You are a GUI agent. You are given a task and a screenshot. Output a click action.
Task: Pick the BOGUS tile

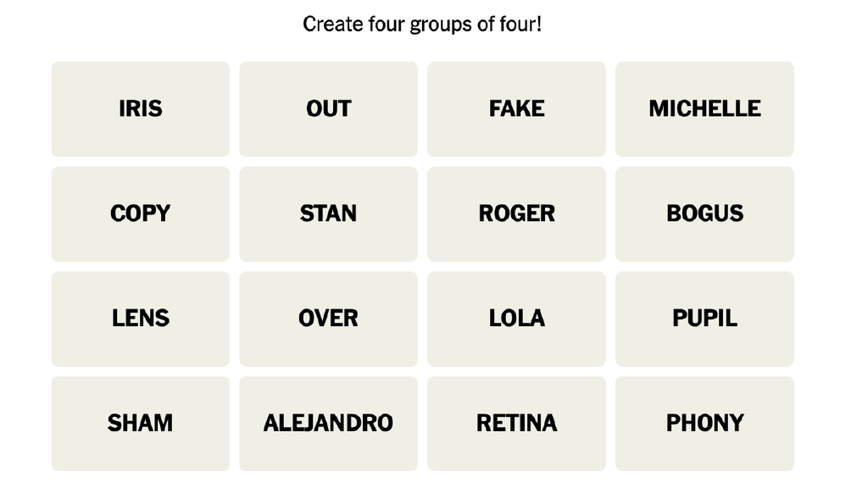704,213
